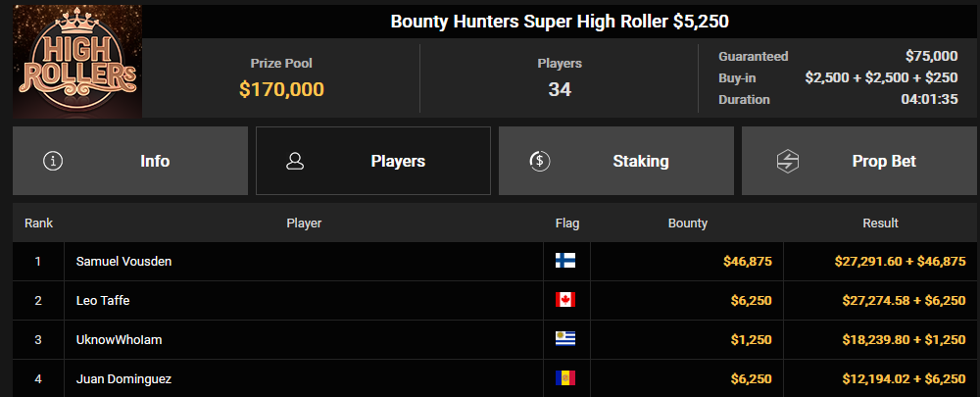Click the Info circle icon
980x397 pixels.
(53, 162)
